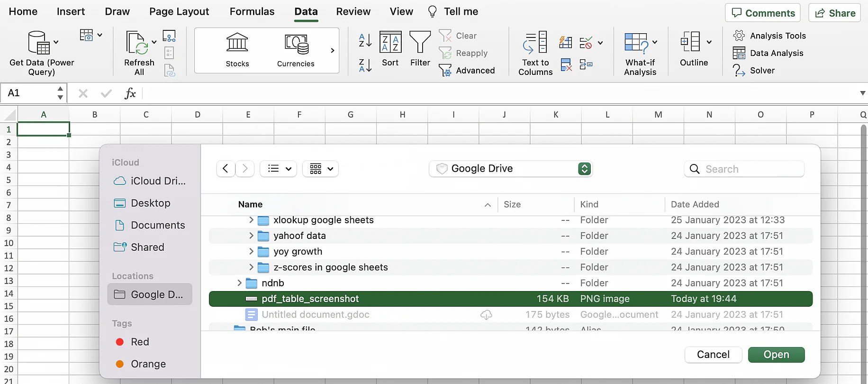Open list view options dropdown
Image resolution: width=868 pixels, height=384 pixels.
[279, 169]
